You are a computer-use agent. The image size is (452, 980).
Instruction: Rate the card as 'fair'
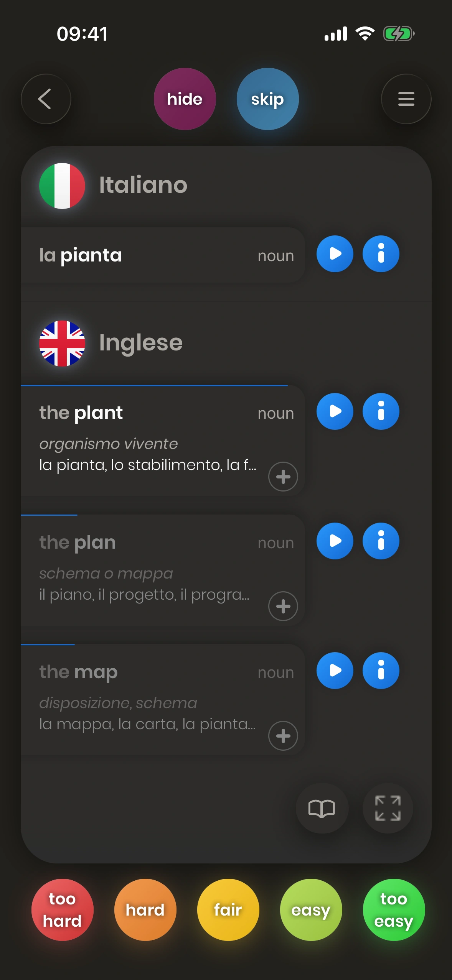click(x=228, y=909)
